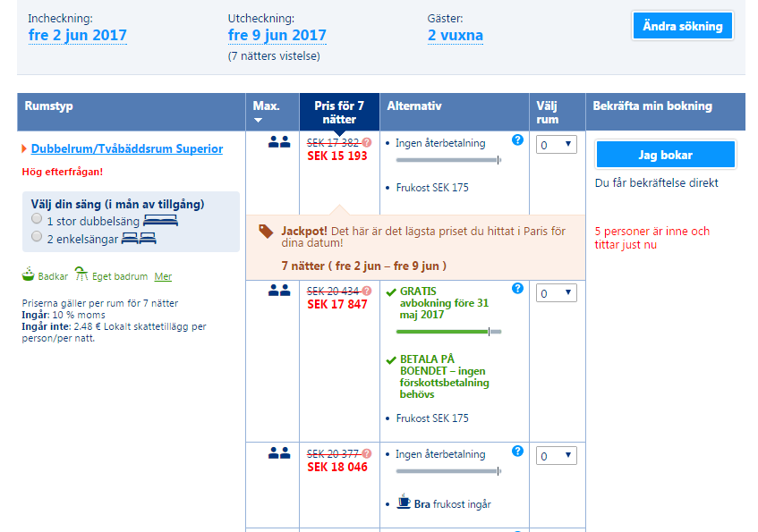Click the Eget badrum shower icon
This screenshot has height=532, width=758.
(81, 274)
